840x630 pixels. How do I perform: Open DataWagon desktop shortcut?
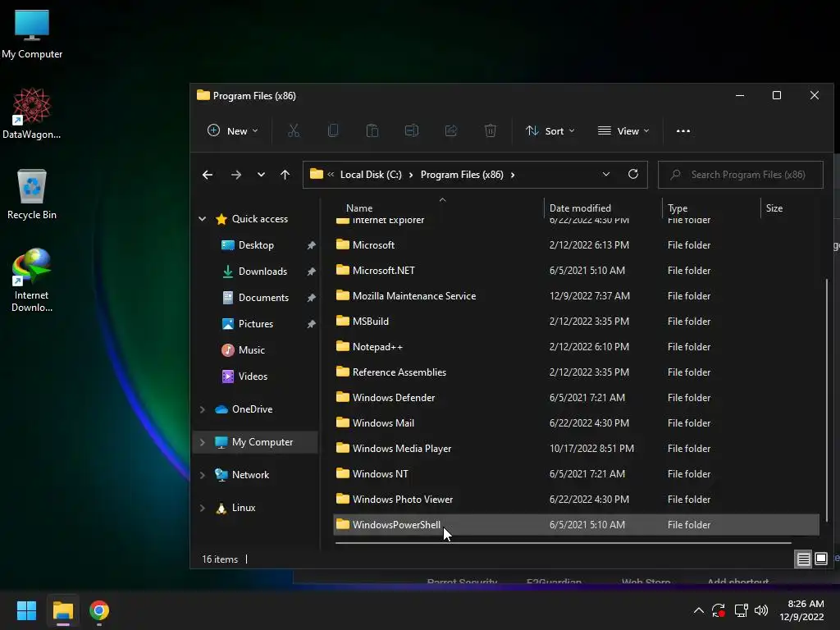point(32,113)
